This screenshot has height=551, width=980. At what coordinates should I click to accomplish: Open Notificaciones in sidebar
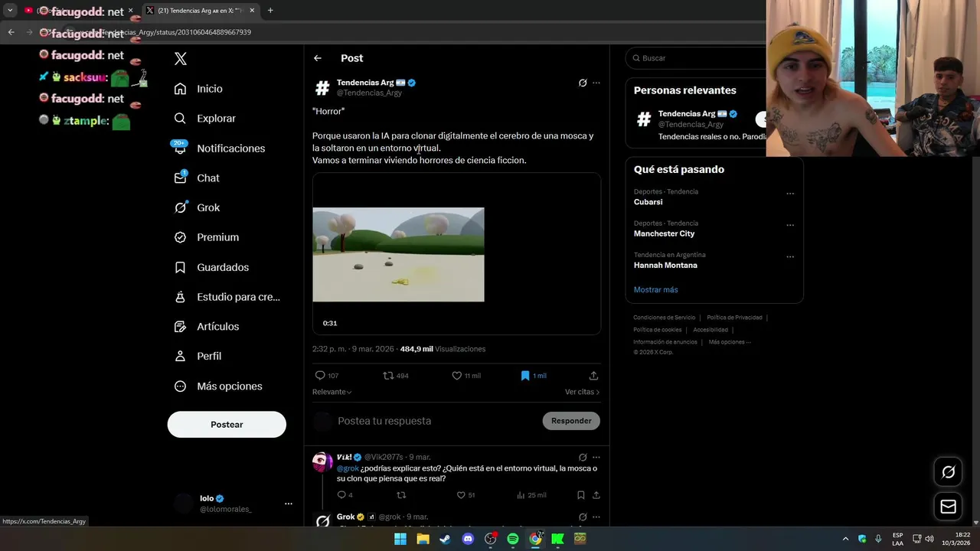(x=220, y=148)
